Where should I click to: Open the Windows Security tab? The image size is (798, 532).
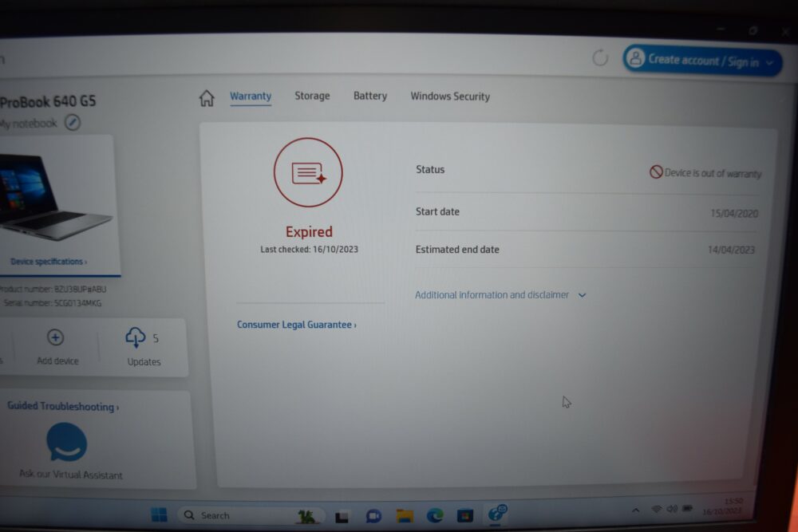[450, 97]
